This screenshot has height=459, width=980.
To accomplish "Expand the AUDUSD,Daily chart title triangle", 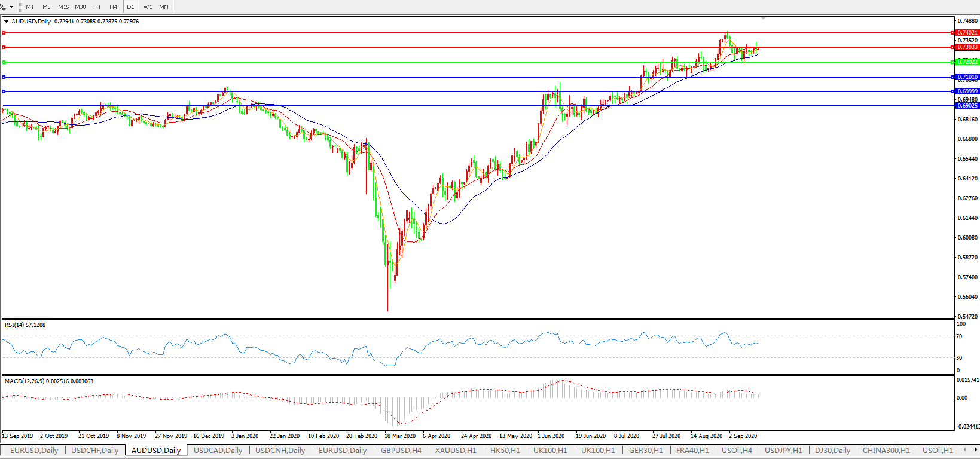I will [6, 22].
